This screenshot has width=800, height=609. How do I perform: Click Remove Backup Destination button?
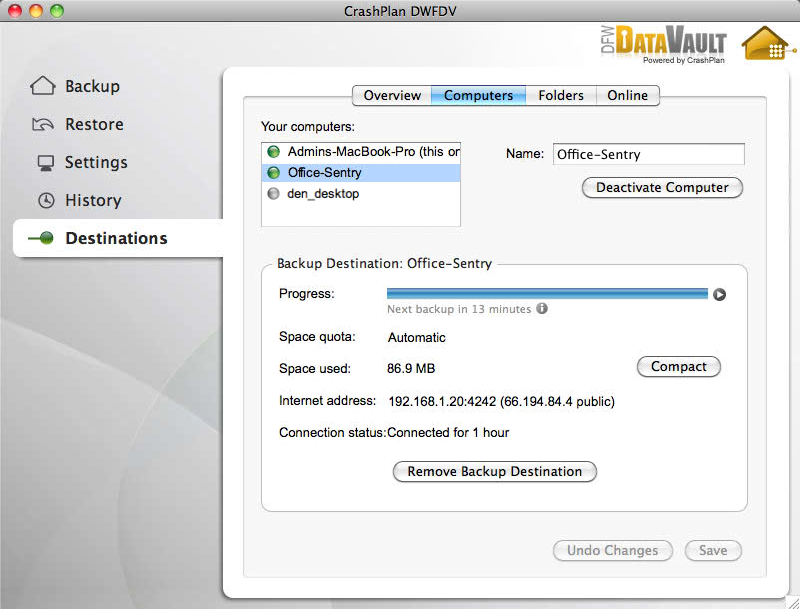pyautogui.click(x=494, y=471)
